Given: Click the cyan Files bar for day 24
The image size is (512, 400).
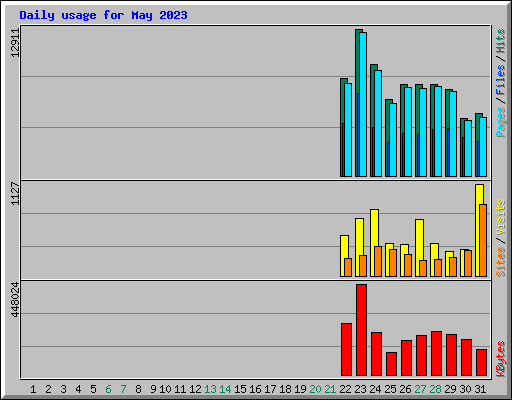Looking at the screenshot, I should click(378, 123).
